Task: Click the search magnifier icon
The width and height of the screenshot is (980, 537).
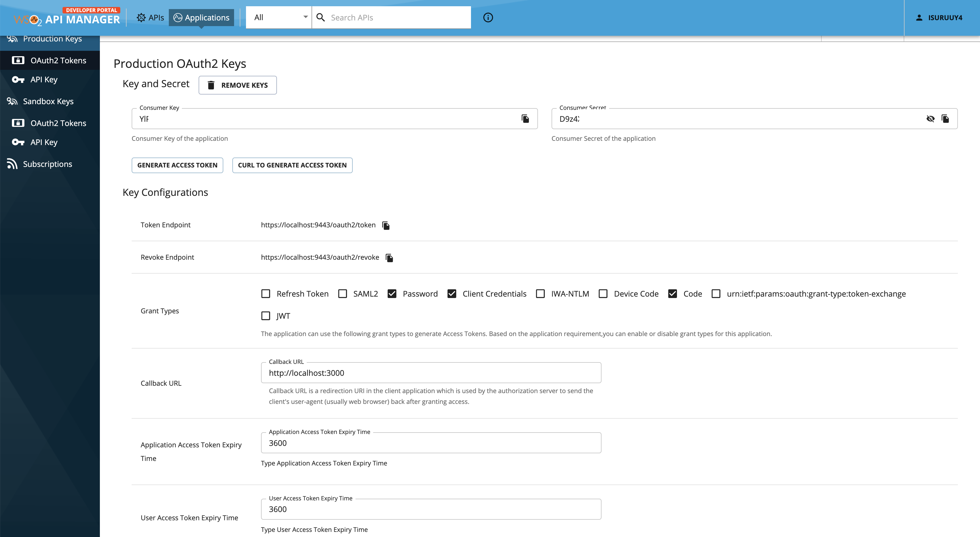Action: 321,18
